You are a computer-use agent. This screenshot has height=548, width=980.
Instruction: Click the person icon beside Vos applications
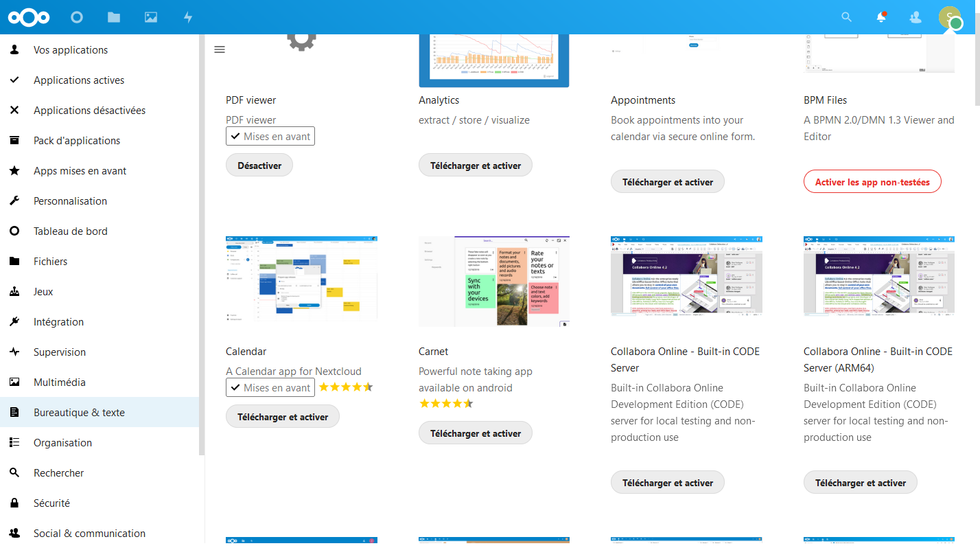(14, 49)
